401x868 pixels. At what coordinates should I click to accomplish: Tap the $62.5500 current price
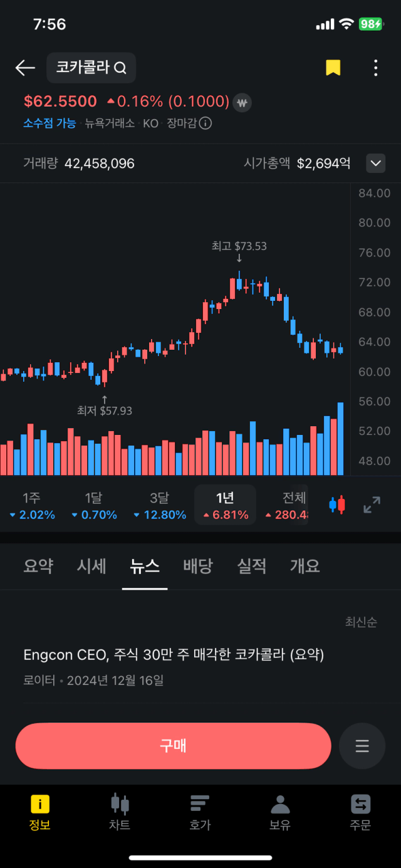60,102
